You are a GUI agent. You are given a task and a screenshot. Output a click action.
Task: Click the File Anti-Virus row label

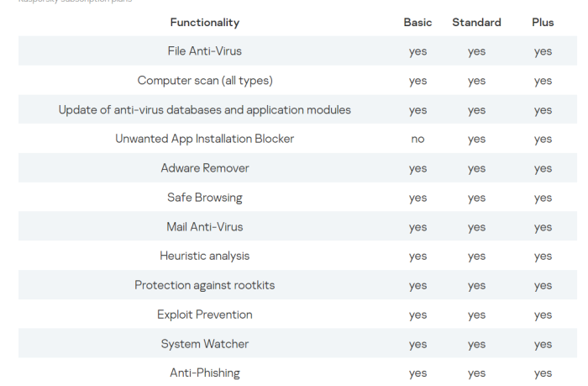(204, 51)
